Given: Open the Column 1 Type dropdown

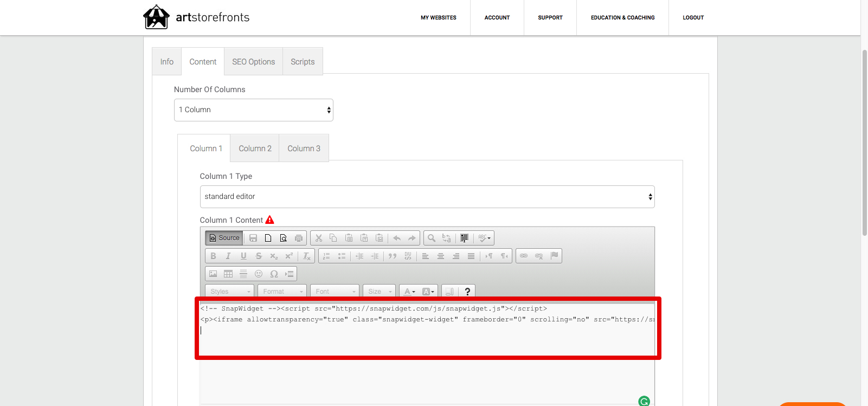Looking at the screenshot, I should pos(427,197).
